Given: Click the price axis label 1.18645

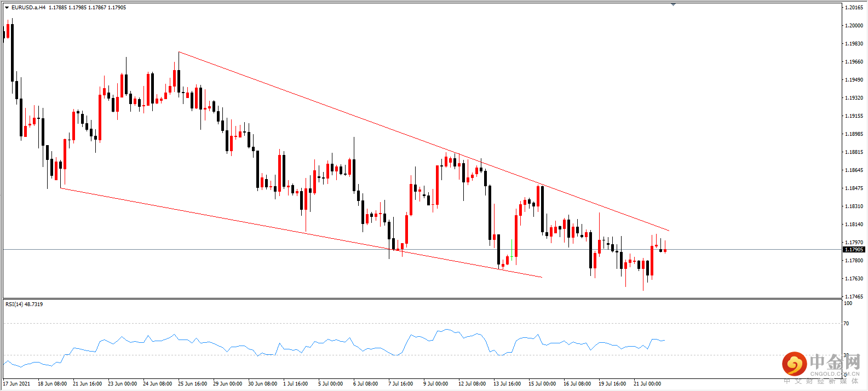Looking at the screenshot, I should pos(854,170).
